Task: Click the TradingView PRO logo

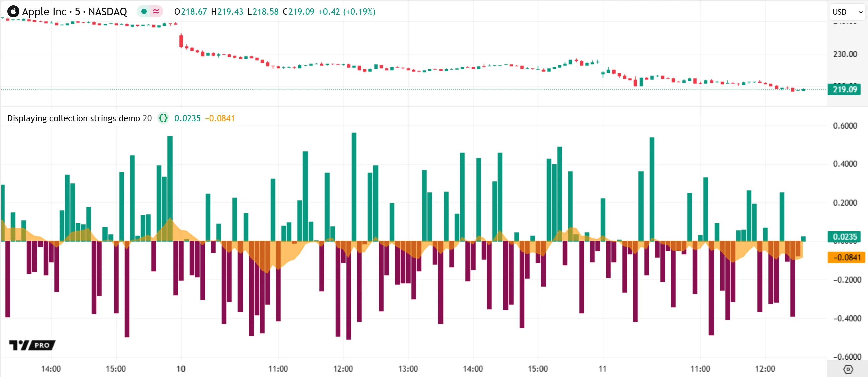Action: (32, 345)
